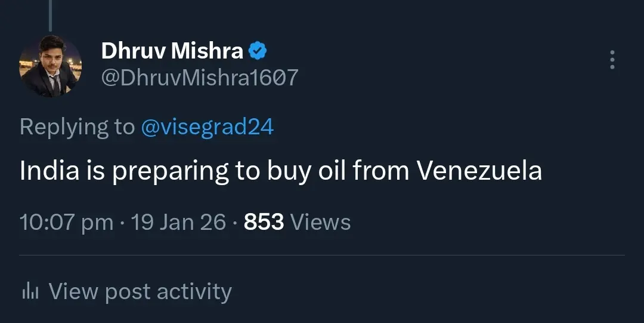
Task: Open Dhruv Mishra's profile picture
Action: (50, 66)
